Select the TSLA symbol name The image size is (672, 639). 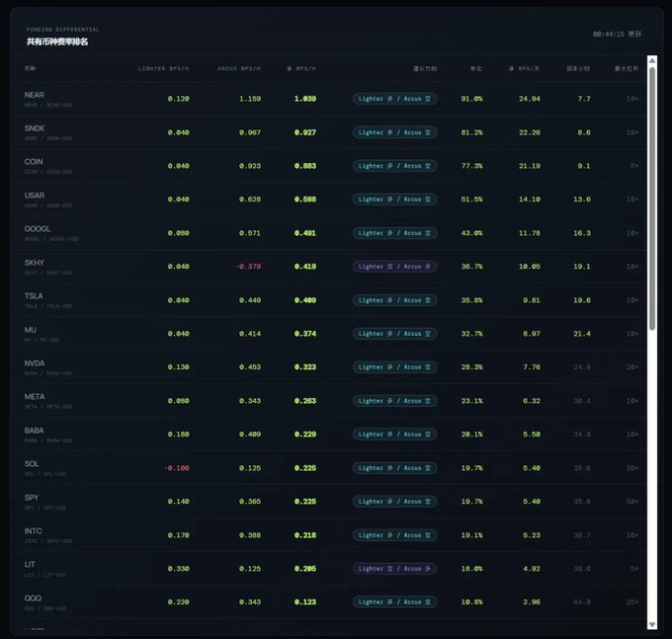[34, 296]
